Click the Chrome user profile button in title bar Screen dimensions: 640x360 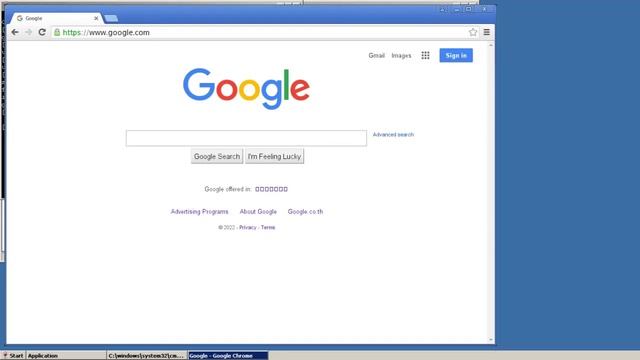tap(443, 9)
